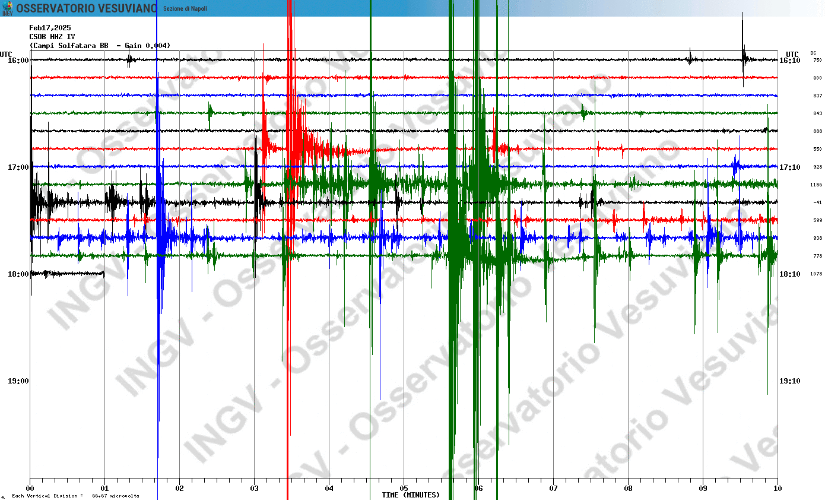The height and width of the screenshot is (504, 825).
Task: Click the TIME (MINUTES) axis label
Action: [411, 495]
